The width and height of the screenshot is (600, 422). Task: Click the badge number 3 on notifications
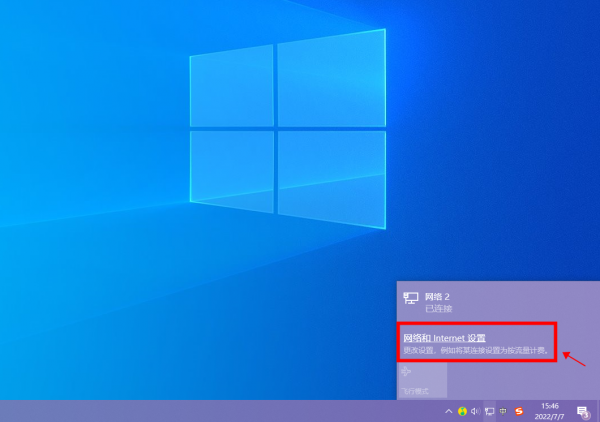pos(586,415)
